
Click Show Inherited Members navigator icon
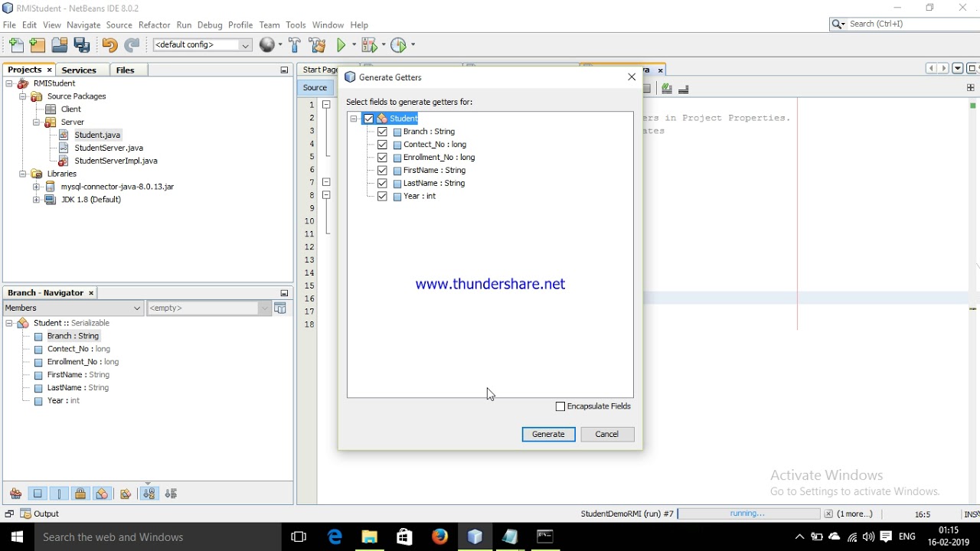coord(15,494)
